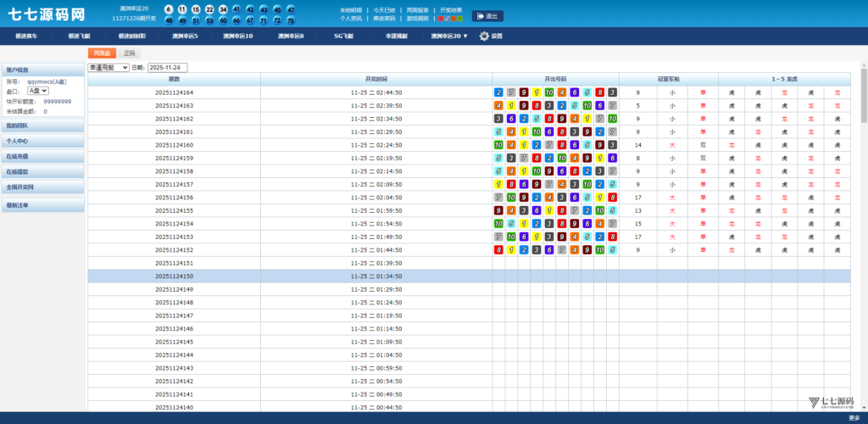Select the 两面盘 tab
The height and width of the screenshot is (424, 868).
coord(102,53)
